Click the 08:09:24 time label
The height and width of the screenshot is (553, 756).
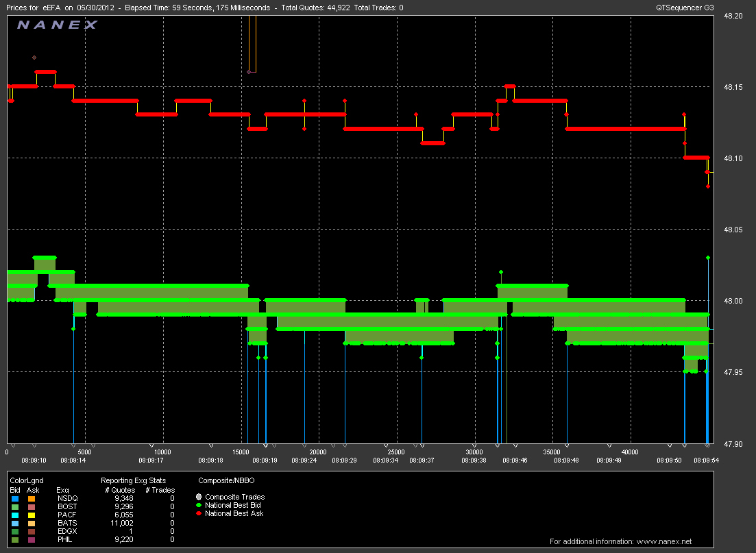click(304, 460)
